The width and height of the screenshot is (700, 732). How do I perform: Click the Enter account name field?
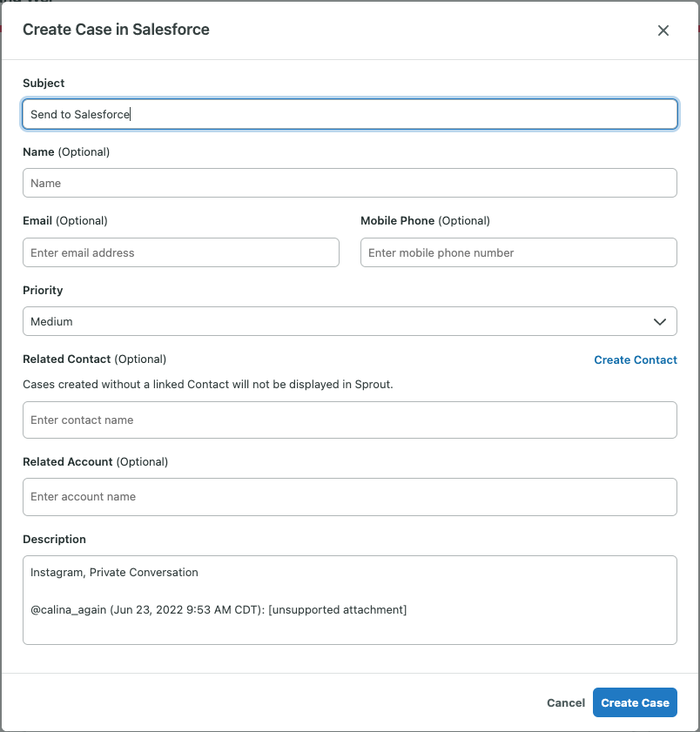(x=350, y=497)
